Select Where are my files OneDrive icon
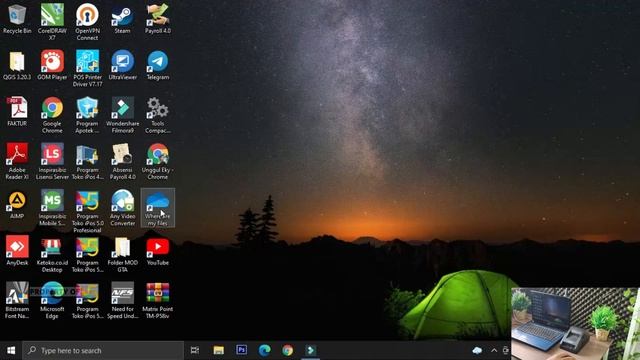Screen dimensions: 640x360 coord(158,208)
